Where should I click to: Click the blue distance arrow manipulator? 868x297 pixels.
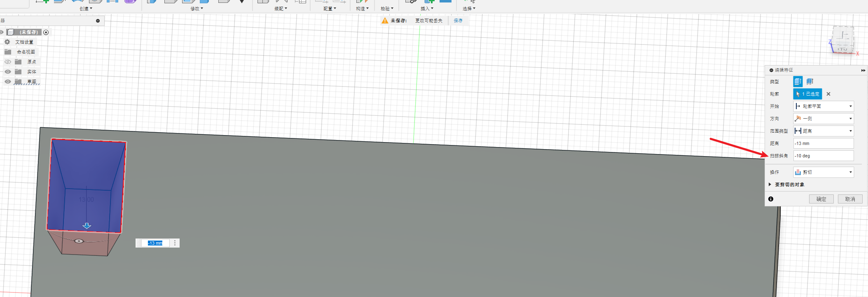tap(87, 226)
